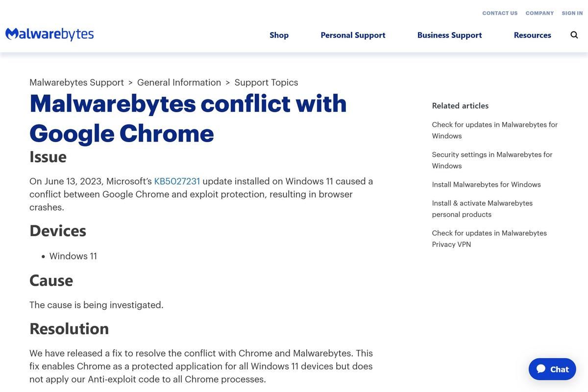This screenshot has height=392, width=588.
Task: Click Sign In at top right
Action: point(572,13)
